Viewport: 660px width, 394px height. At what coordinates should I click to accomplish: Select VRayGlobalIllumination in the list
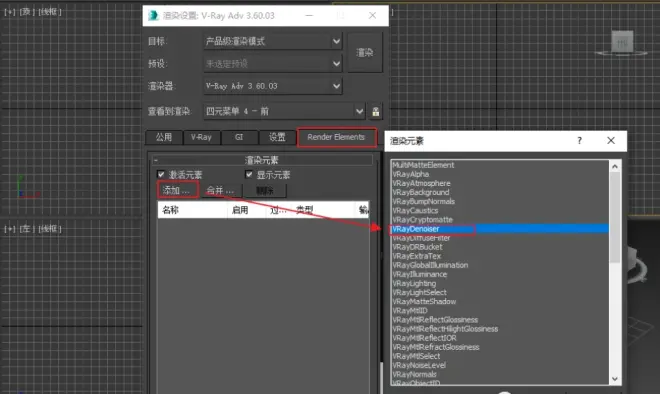click(x=430, y=265)
